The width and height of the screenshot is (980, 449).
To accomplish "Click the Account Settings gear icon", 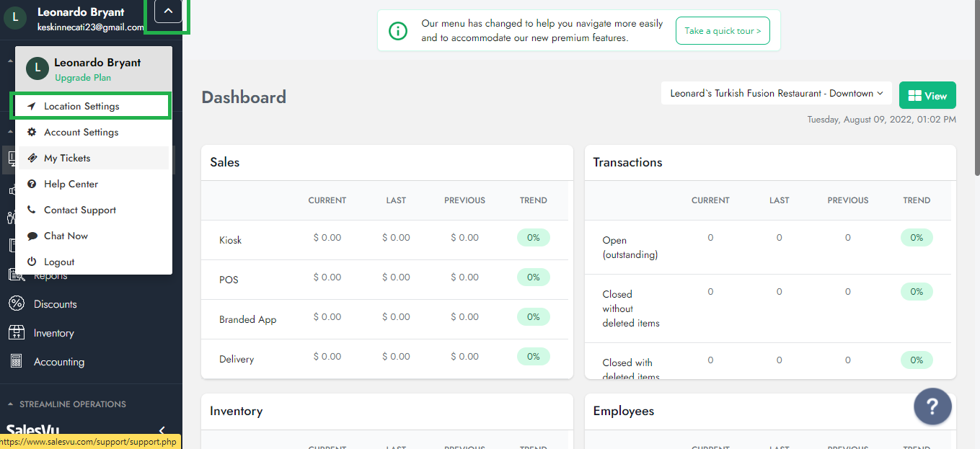I will coord(32,133).
